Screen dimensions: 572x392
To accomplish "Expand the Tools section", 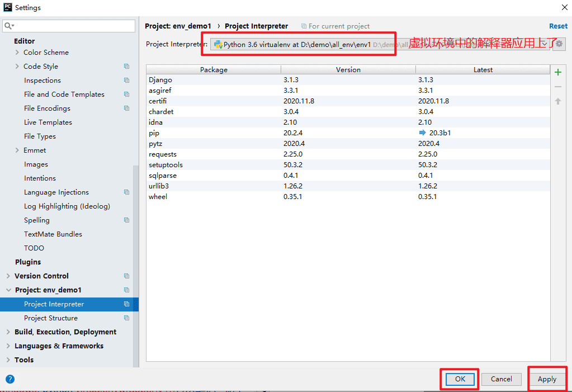I will click(x=8, y=360).
